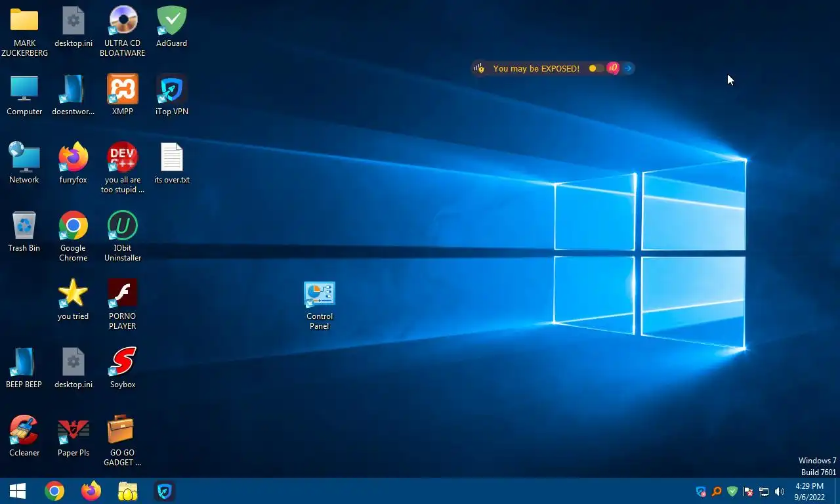This screenshot has width=840, height=504.
Task: Select the IObit Uninstaller icon
Action: (x=123, y=236)
